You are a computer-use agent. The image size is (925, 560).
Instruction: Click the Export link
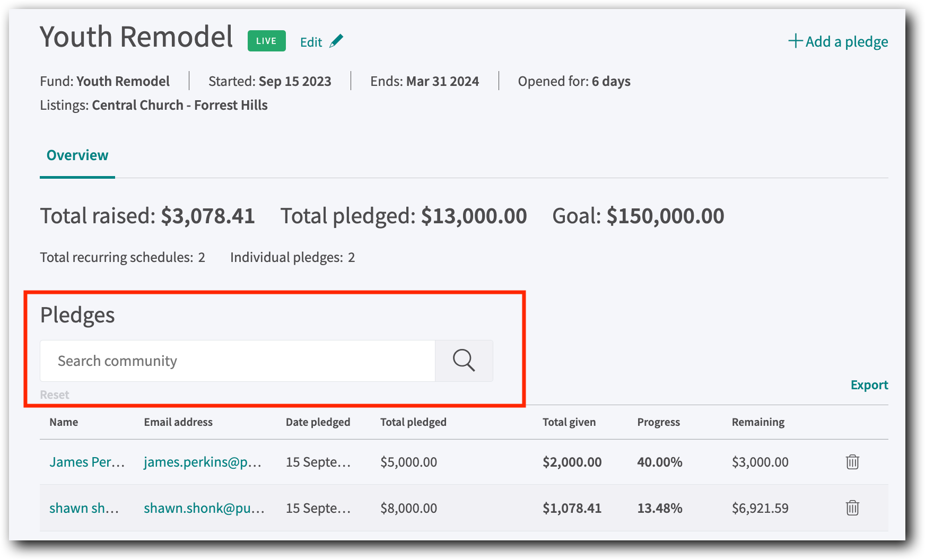(x=869, y=385)
